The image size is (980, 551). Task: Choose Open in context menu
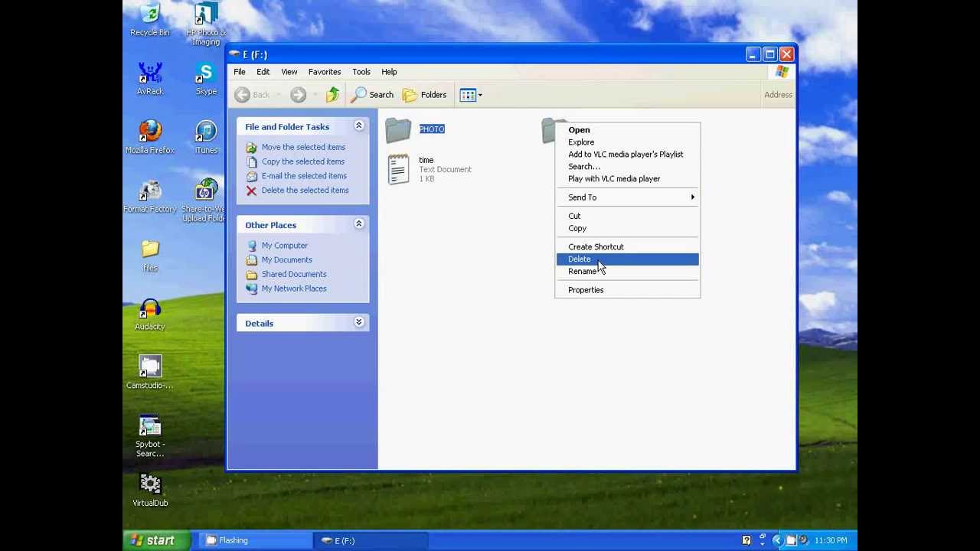click(627, 130)
